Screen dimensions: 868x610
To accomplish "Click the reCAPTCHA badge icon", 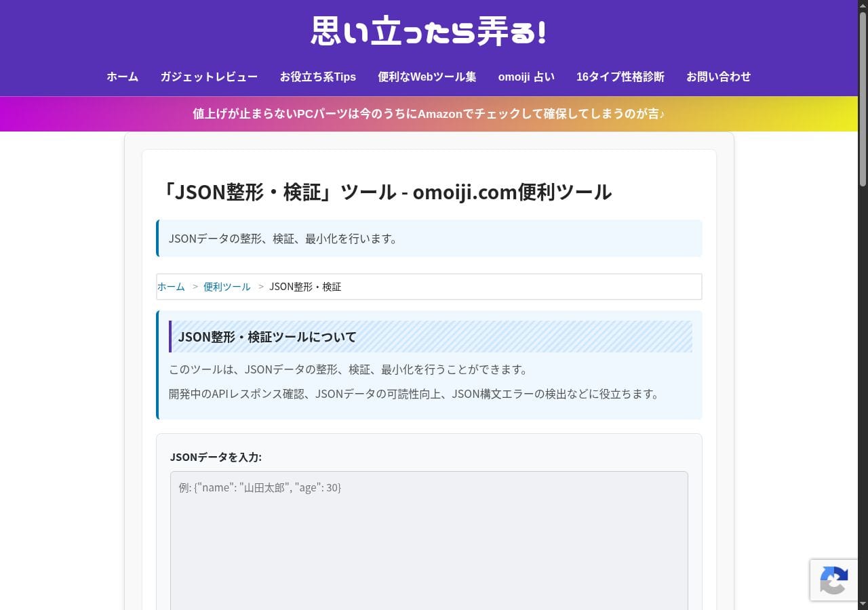I will coord(834,580).
